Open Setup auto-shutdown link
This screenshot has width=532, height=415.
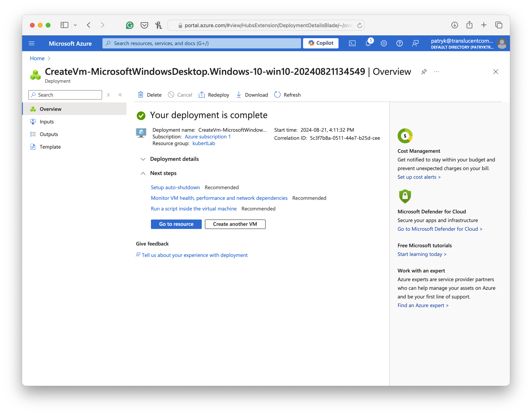point(175,187)
